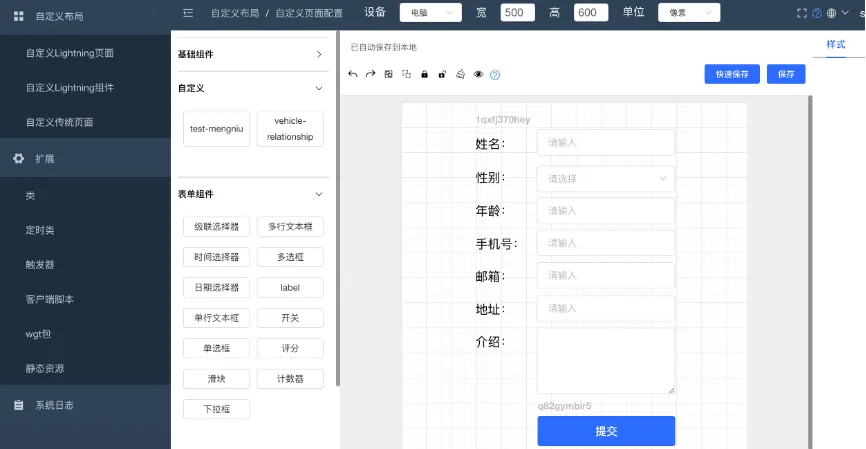This screenshot has height=449, width=866.
Task: Open 自定义传统页面 in sidebar
Action: pos(59,122)
